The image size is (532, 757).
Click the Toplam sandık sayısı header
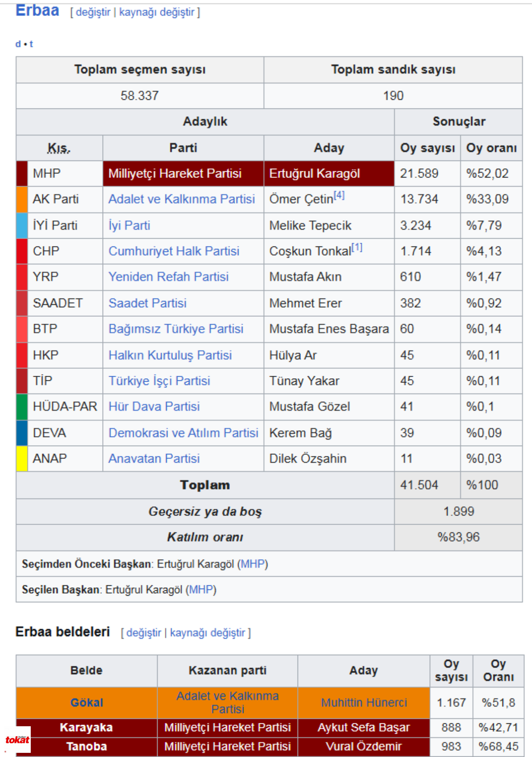[393, 69]
